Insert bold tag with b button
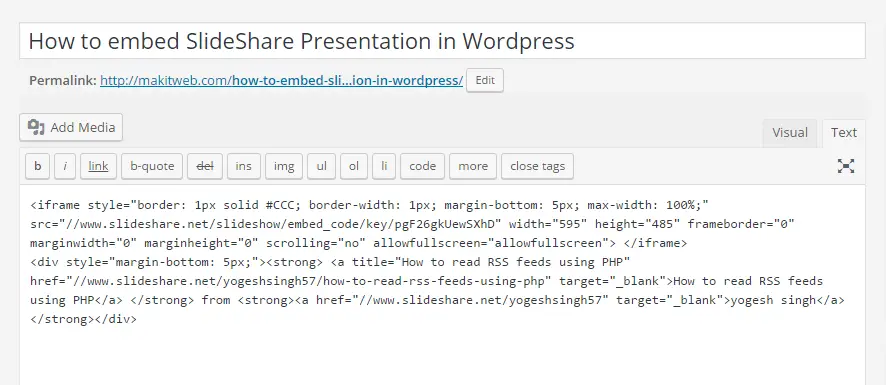Screen dimensions: 886x385 (x=38, y=166)
